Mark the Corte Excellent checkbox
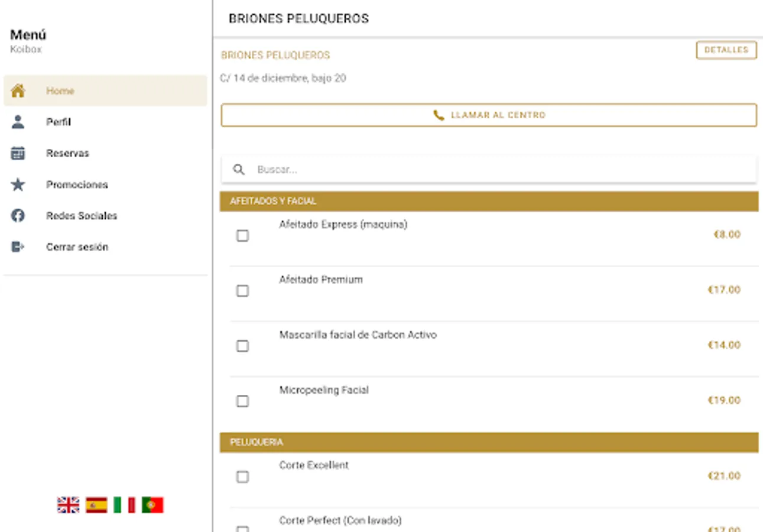Screen dimensions: 763x532 point(242,477)
